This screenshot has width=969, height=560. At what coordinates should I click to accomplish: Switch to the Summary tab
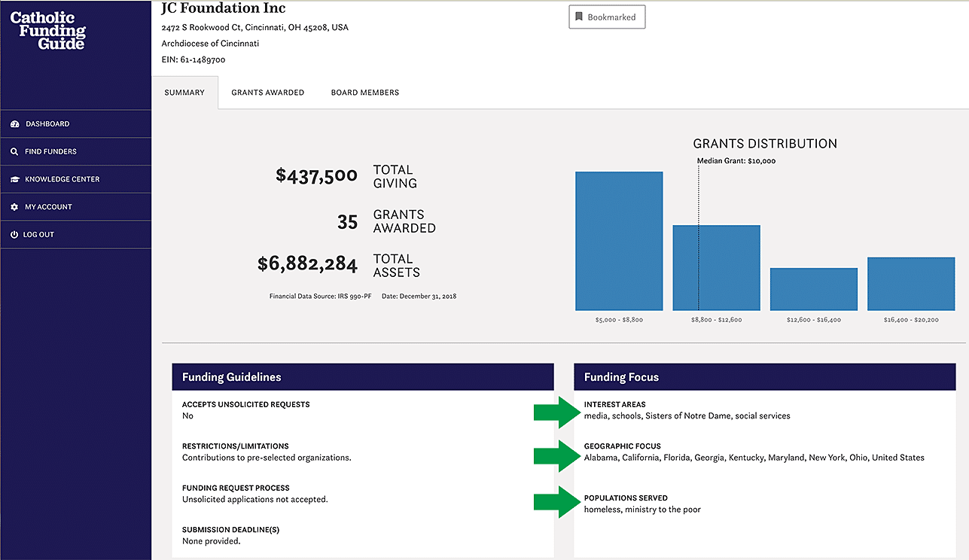pos(184,93)
